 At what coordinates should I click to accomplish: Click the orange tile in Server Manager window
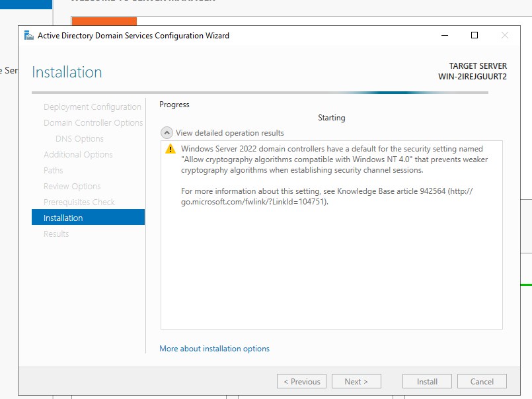point(104,21)
